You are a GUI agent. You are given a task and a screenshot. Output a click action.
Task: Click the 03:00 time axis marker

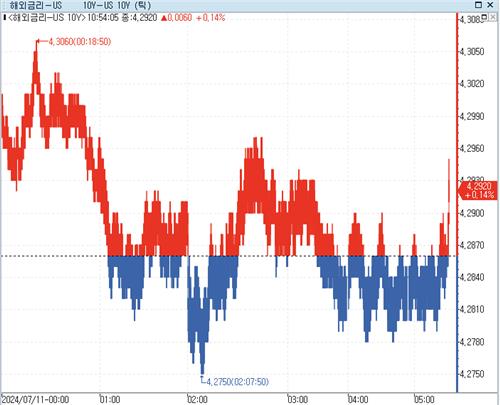298,399
